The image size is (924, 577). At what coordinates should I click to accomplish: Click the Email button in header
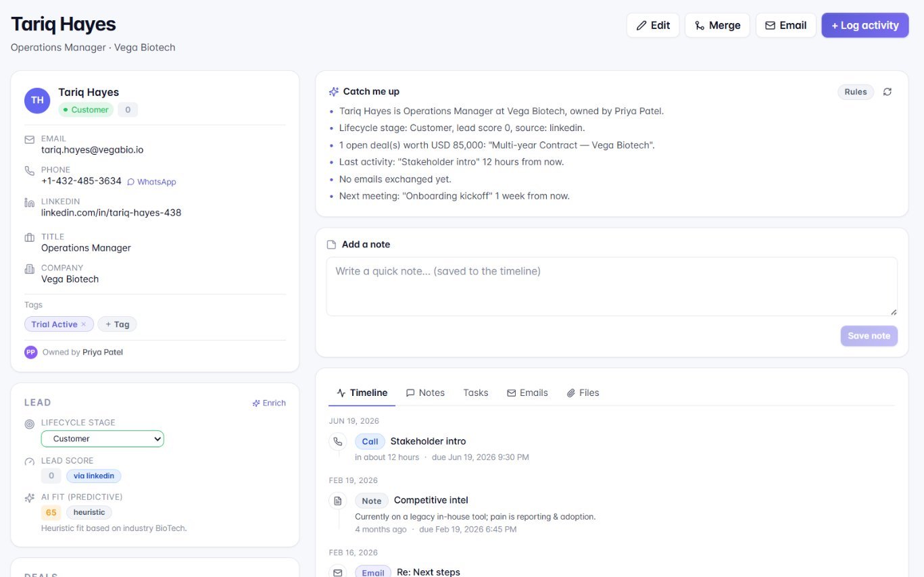click(x=785, y=26)
